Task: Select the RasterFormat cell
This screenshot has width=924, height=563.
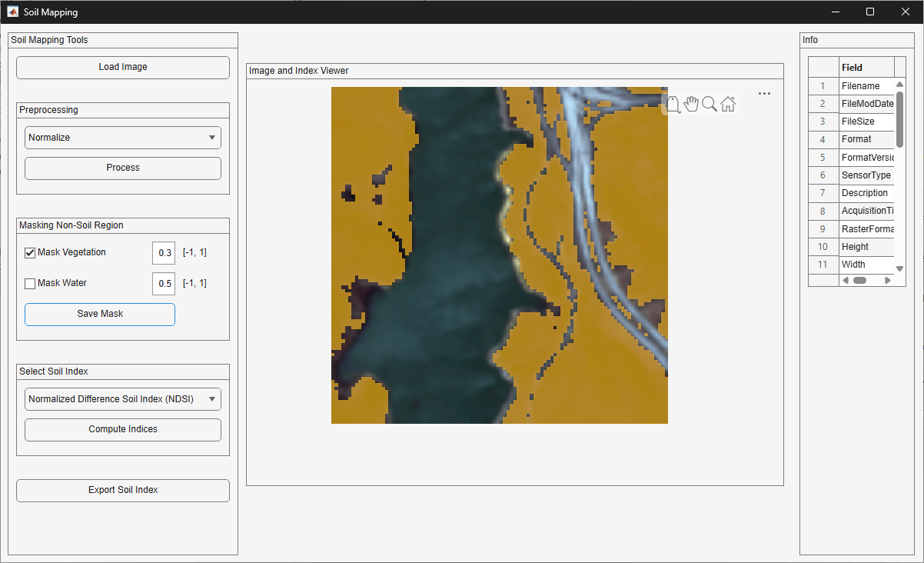Action: (x=866, y=229)
